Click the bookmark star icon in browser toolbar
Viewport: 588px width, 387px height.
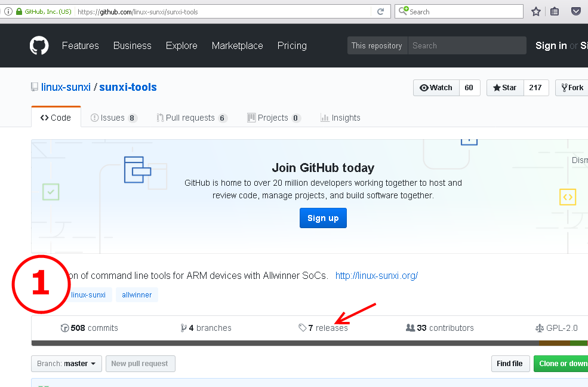pyautogui.click(x=536, y=11)
